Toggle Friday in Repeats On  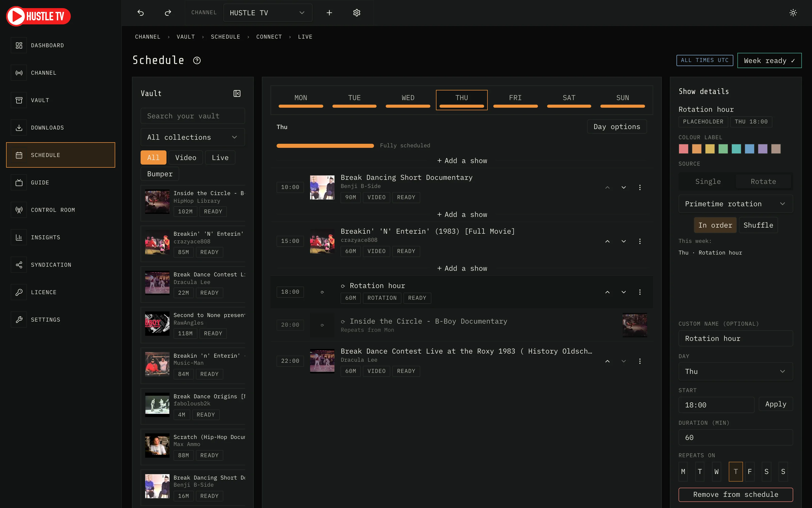750,472
